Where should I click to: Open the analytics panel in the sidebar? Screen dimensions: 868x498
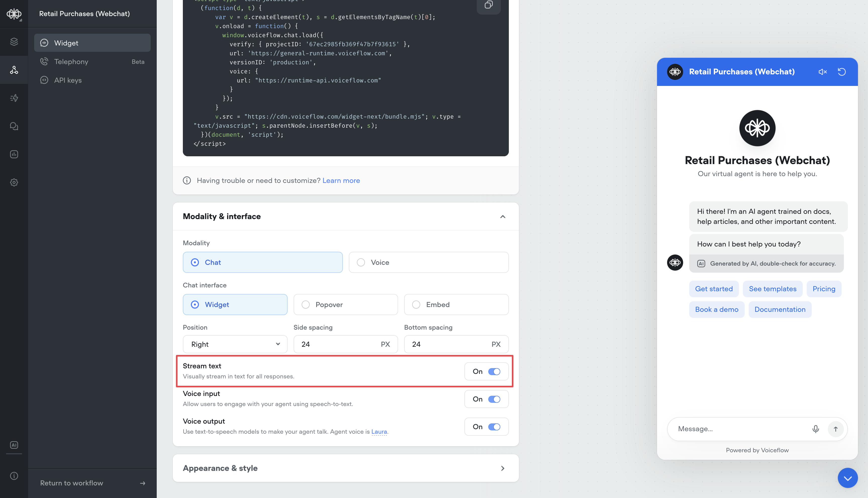coord(14,154)
